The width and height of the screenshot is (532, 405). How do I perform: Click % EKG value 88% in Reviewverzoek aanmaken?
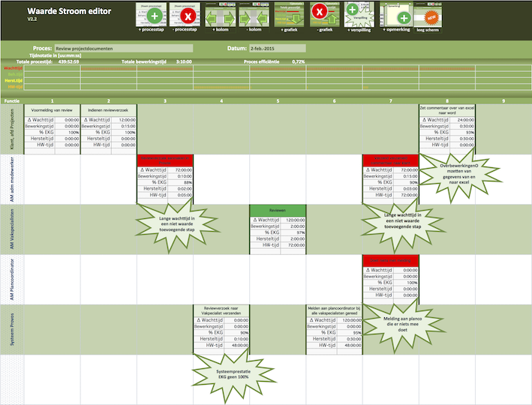(x=181, y=182)
